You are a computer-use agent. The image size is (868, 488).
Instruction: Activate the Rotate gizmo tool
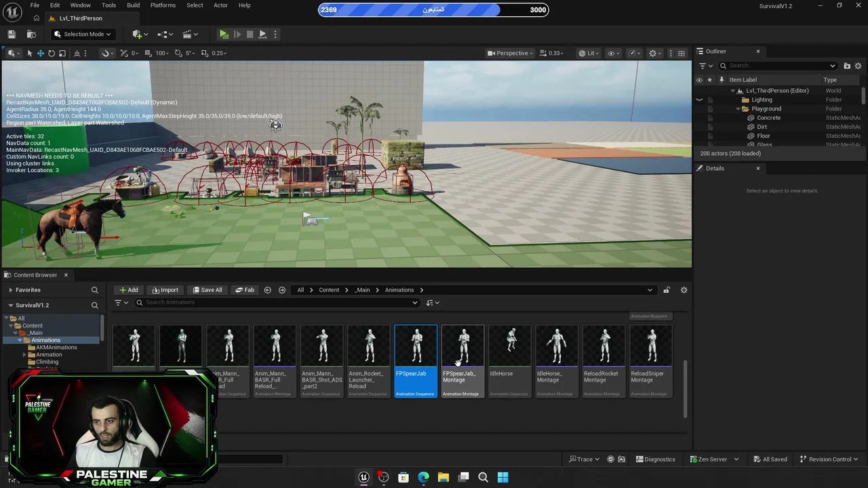tap(51, 53)
